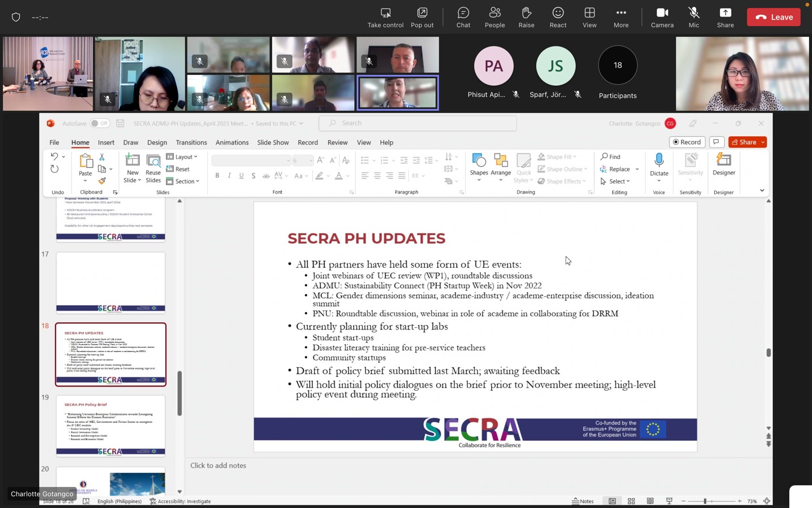Screen dimensions: 812x508
Task: Open the Reuse Slides pane
Action: pos(153,168)
